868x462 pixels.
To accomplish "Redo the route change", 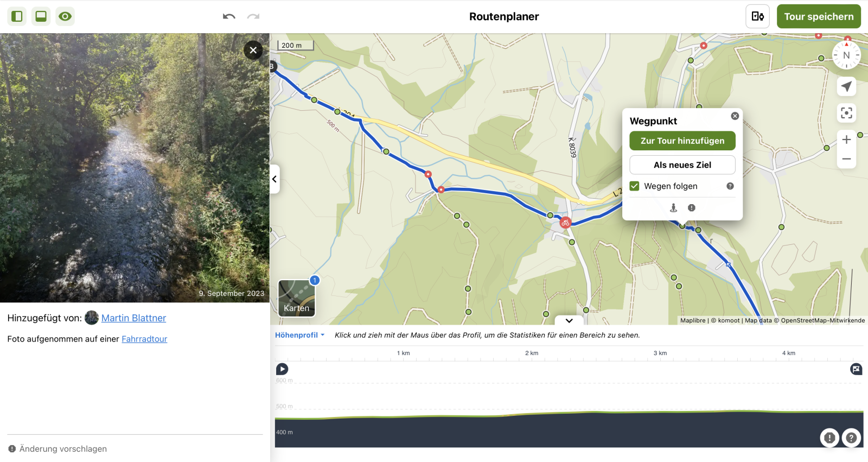I will [253, 16].
